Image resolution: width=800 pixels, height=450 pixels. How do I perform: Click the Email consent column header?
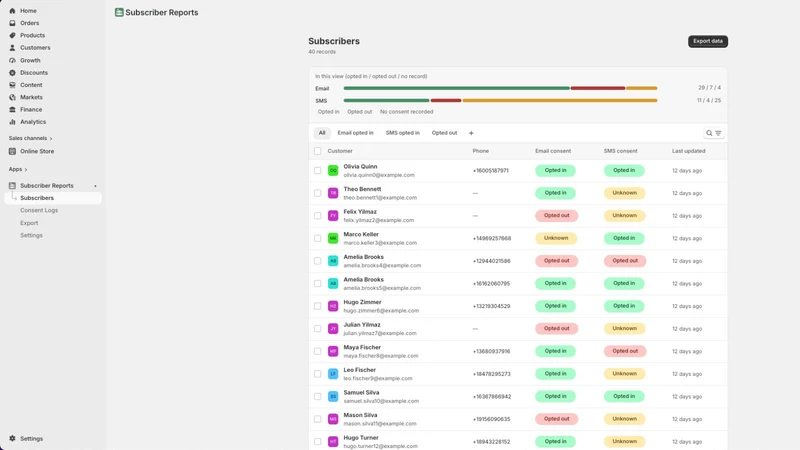(x=553, y=151)
